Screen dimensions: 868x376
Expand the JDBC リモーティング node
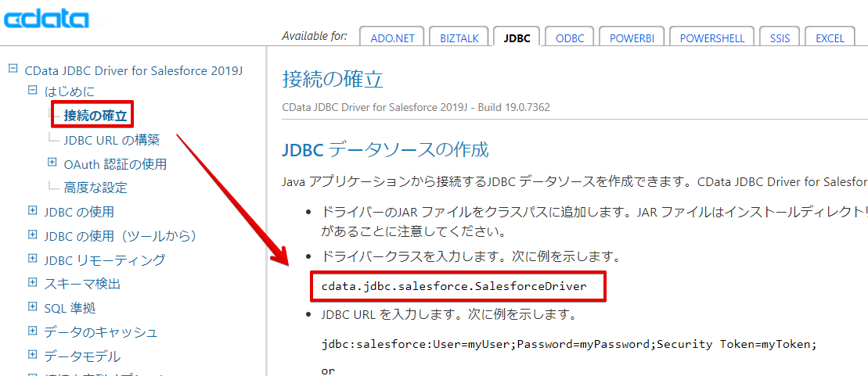[32, 259]
